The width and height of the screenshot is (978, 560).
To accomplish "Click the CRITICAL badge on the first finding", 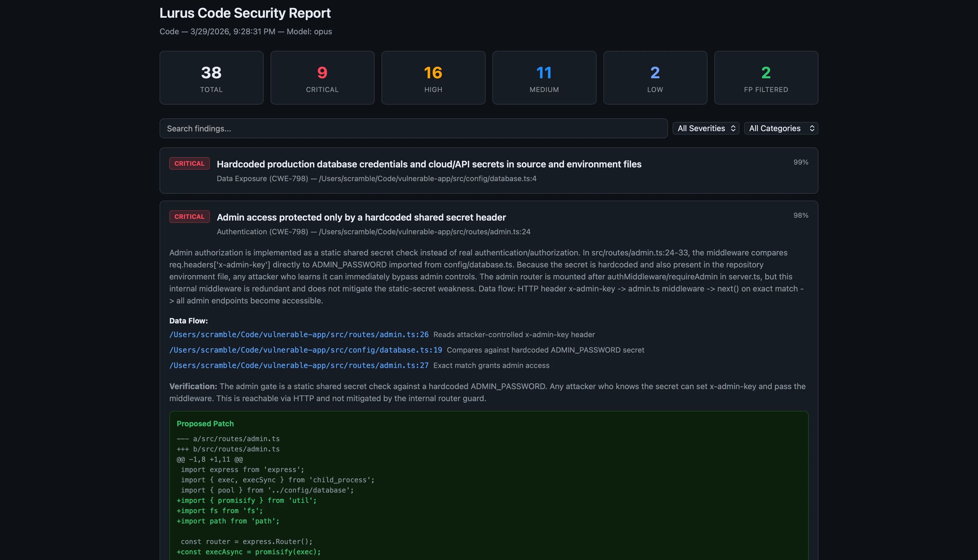I will tap(189, 163).
